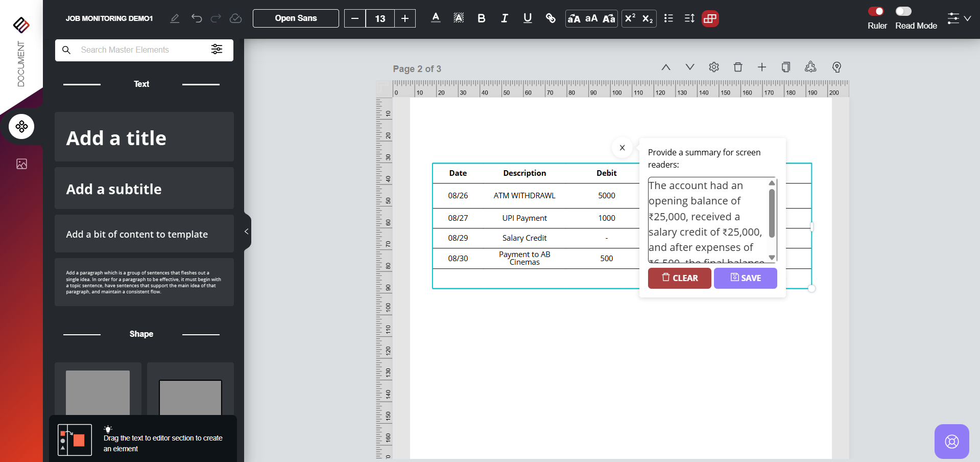Click the undo arrow icon

coord(197,18)
